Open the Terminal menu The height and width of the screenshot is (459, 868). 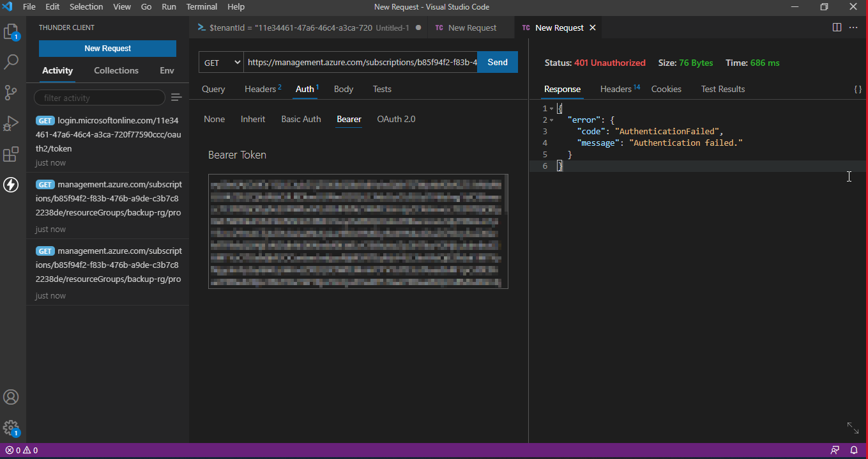pos(202,7)
